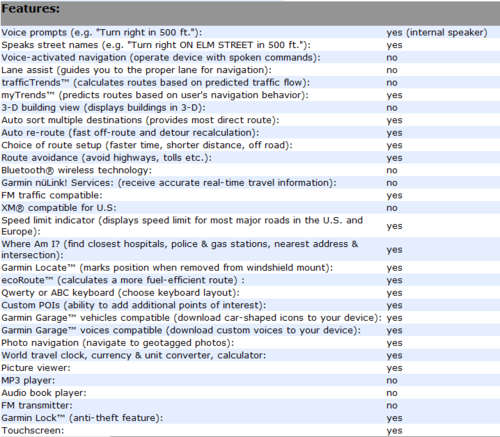Select 'Garmin Garage vehicles compatible' label
This screenshot has height=437, width=500.
[x=191, y=318]
